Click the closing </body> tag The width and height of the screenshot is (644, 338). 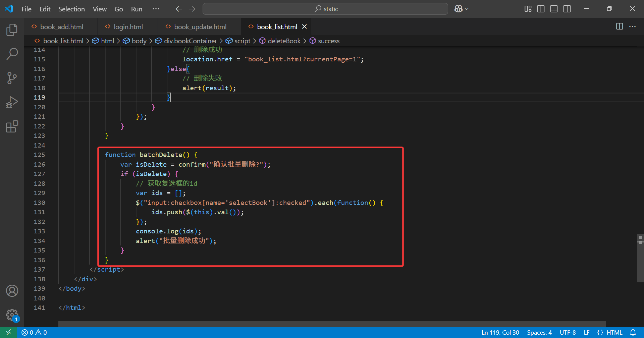72,288
